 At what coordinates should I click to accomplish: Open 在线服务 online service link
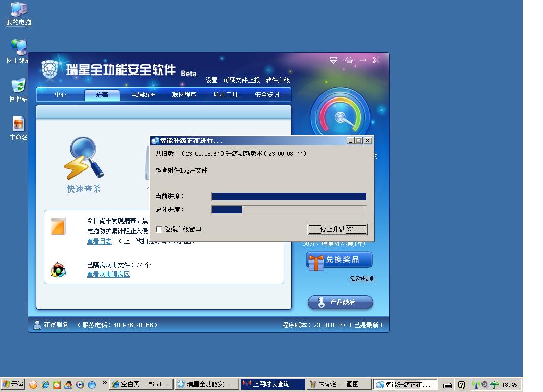pos(57,325)
